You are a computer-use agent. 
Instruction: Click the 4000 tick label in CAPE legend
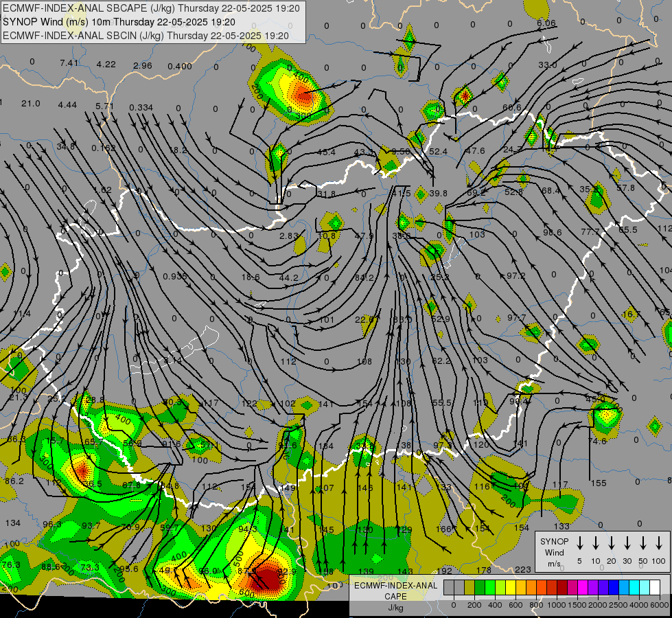pos(639,605)
